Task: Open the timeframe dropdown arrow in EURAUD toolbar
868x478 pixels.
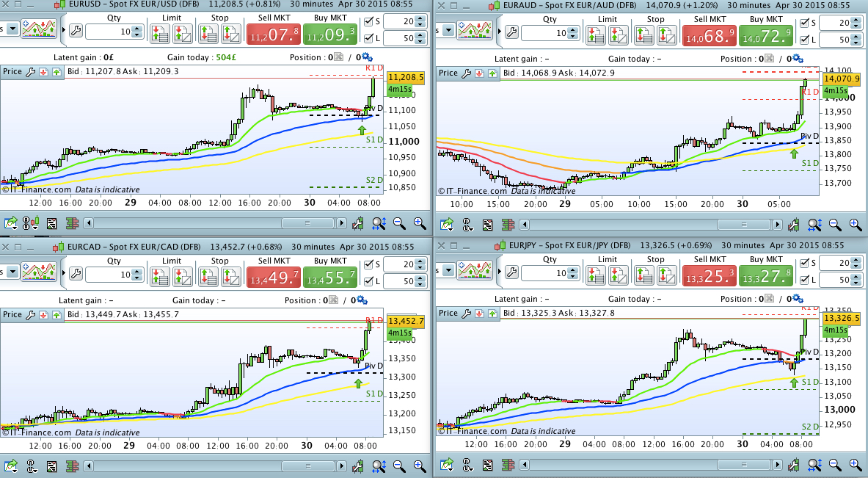Action: tap(448, 30)
